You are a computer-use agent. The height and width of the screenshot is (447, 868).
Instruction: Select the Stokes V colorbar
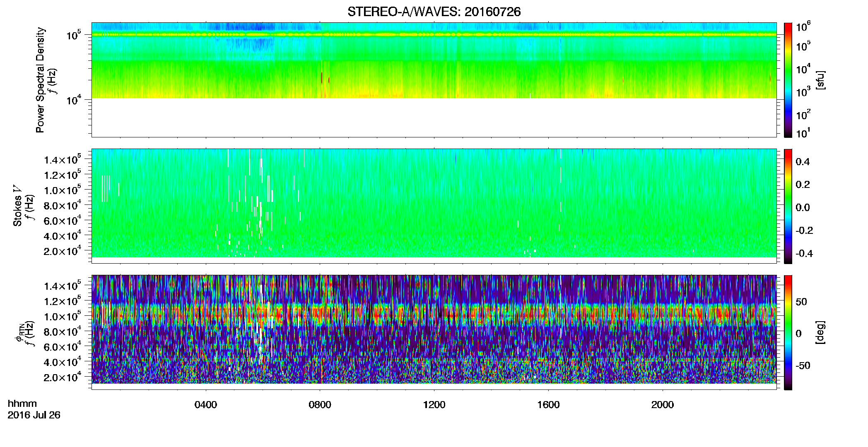pos(788,206)
